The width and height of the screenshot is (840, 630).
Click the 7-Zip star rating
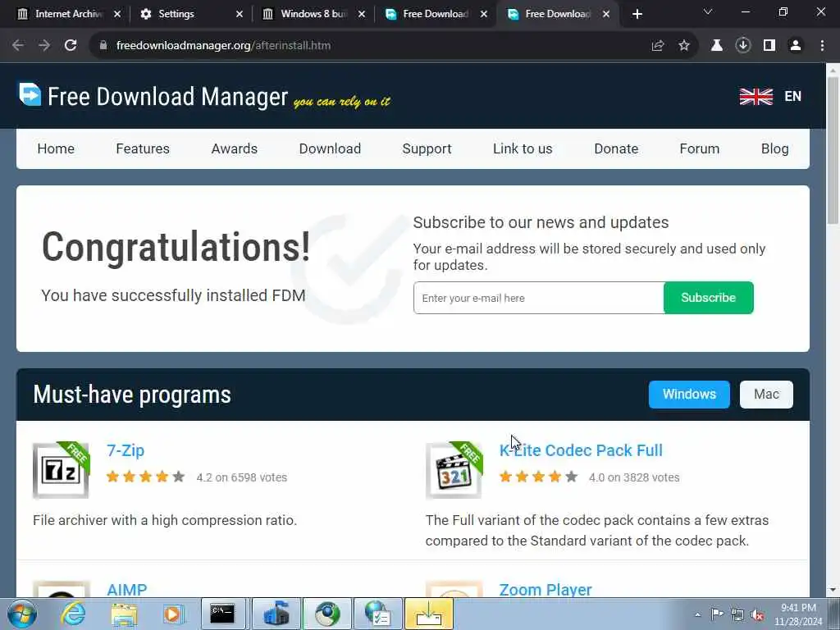[x=146, y=477]
